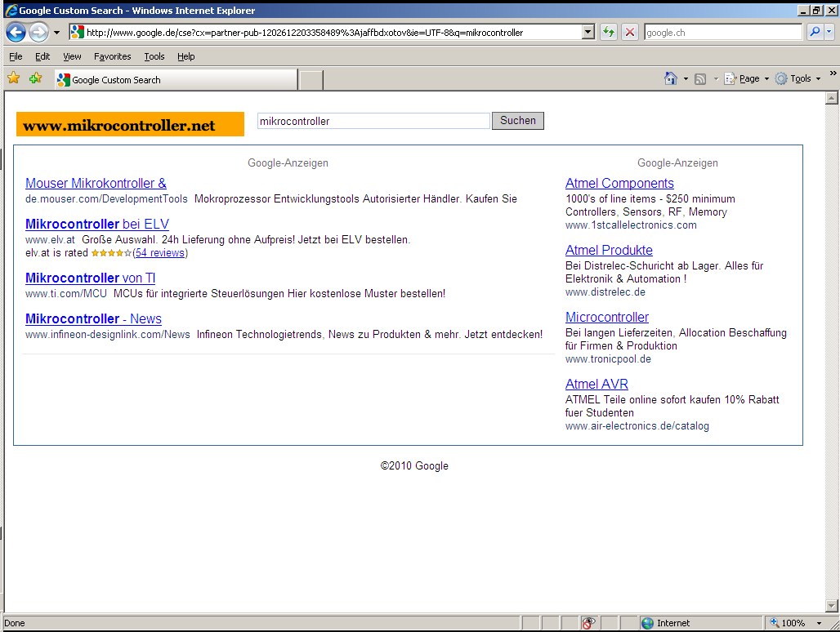This screenshot has width=840, height=632.
Task: Click the address bar URL field
Action: tap(332, 33)
